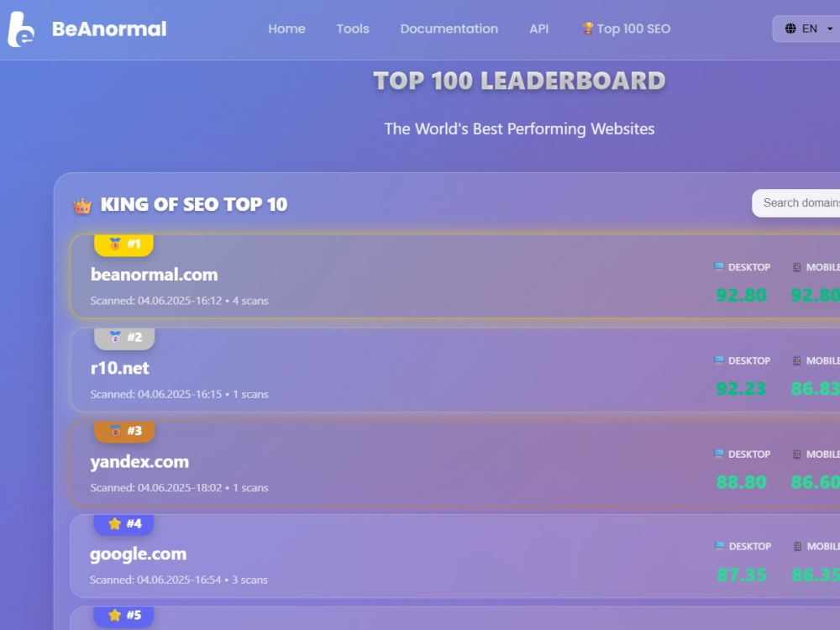Click 'The World's Best Performing Websites' subtitle
The image size is (840, 630).
[x=519, y=129]
